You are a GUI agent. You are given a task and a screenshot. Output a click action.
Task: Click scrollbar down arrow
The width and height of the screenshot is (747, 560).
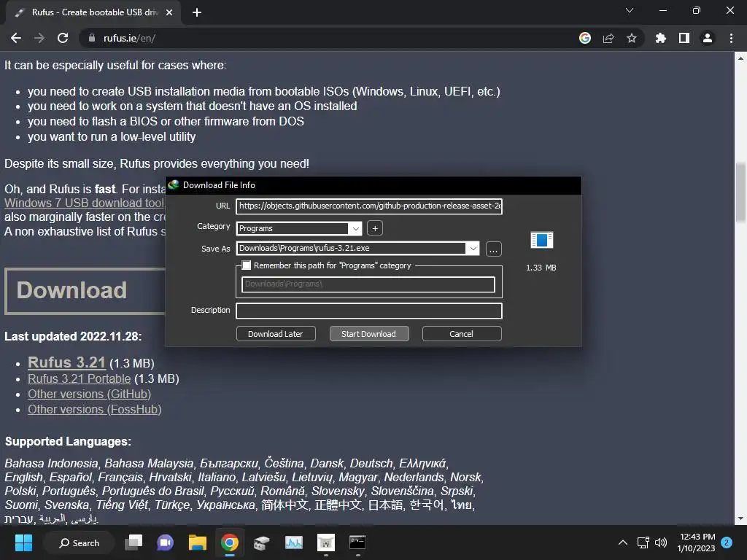(740, 518)
